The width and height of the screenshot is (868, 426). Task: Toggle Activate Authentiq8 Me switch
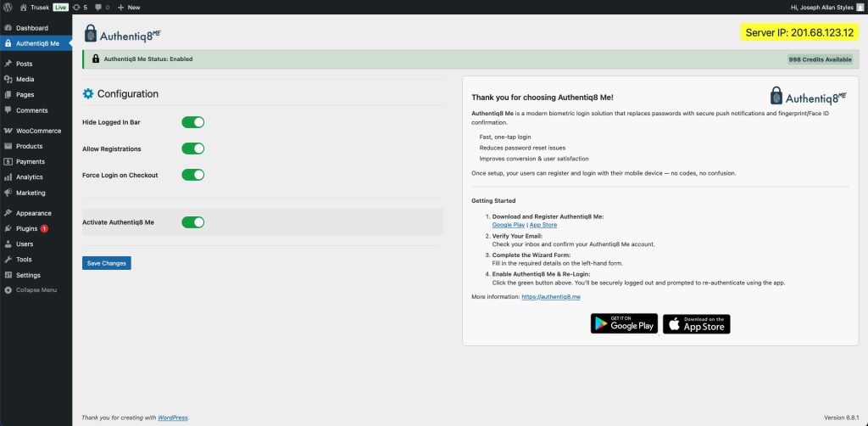pos(193,222)
